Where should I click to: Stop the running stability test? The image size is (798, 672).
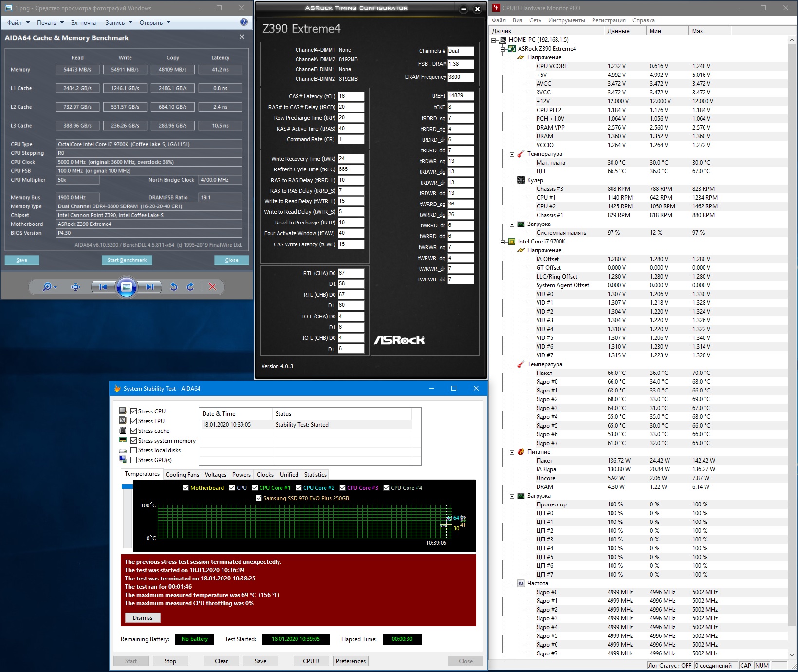170,661
